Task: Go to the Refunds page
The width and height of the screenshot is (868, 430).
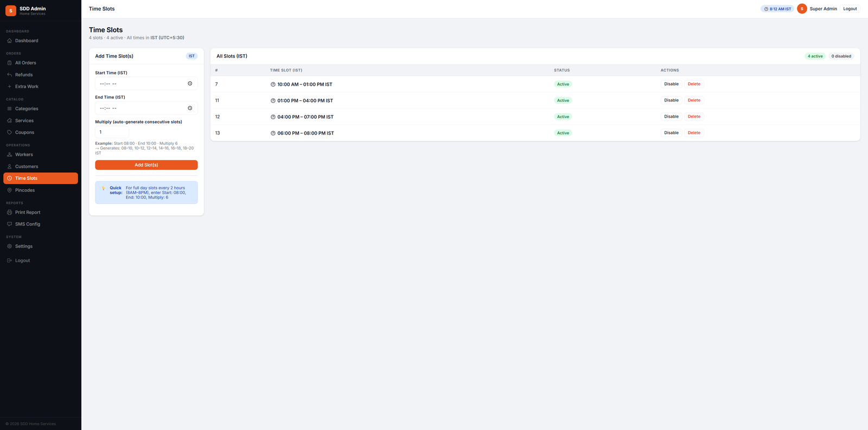Action: click(x=41, y=75)
